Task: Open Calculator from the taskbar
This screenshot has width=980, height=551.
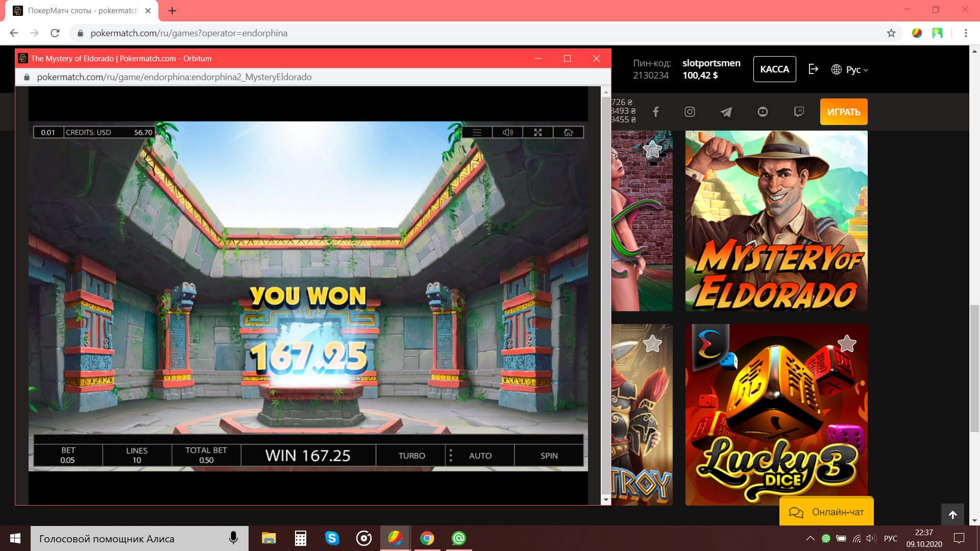Action: click(300, 538)
